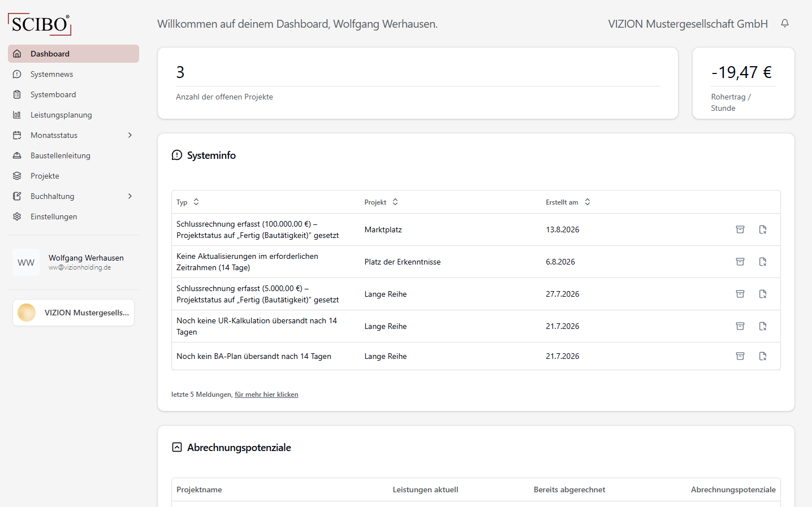Expand the Monatsstatus submenu chevron

130,135
